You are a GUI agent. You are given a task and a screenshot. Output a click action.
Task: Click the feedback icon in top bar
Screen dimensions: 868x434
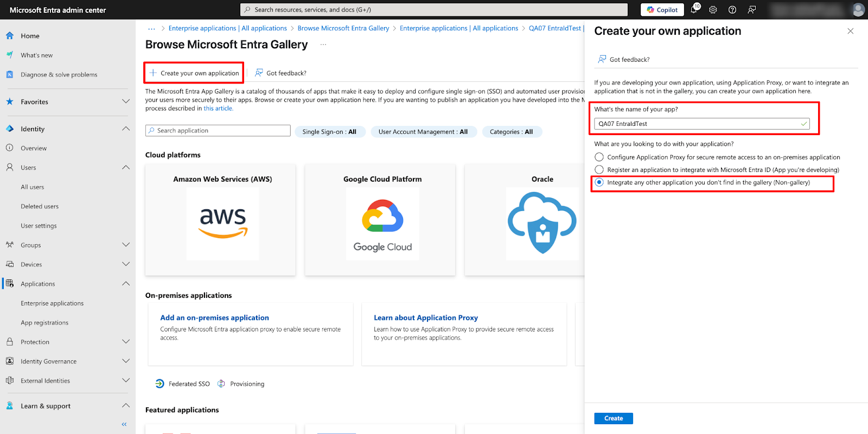pyautogui.click(x=752, y=10)
